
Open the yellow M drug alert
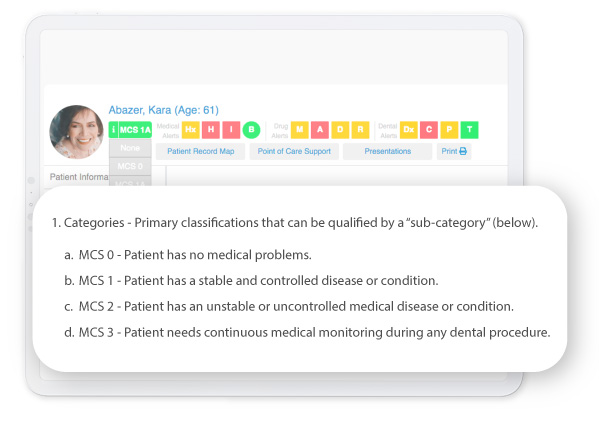pyautogui.click(x=300, y=130)
